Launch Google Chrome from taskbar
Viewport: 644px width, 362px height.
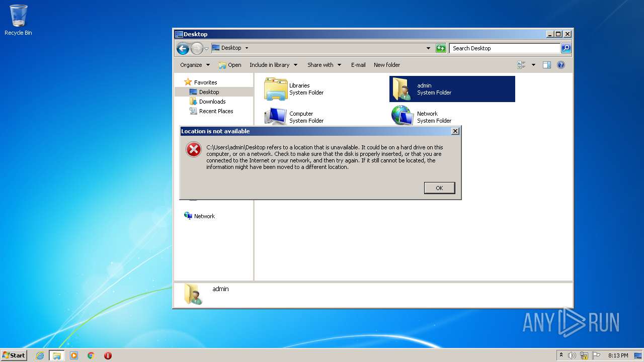[x=91, y=355]
